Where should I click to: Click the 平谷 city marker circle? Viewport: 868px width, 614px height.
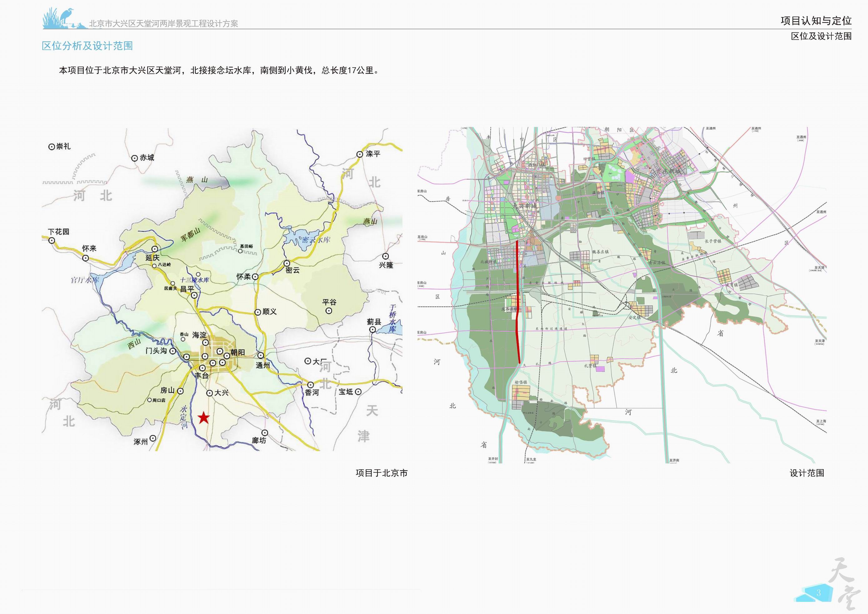click(329, 310)
